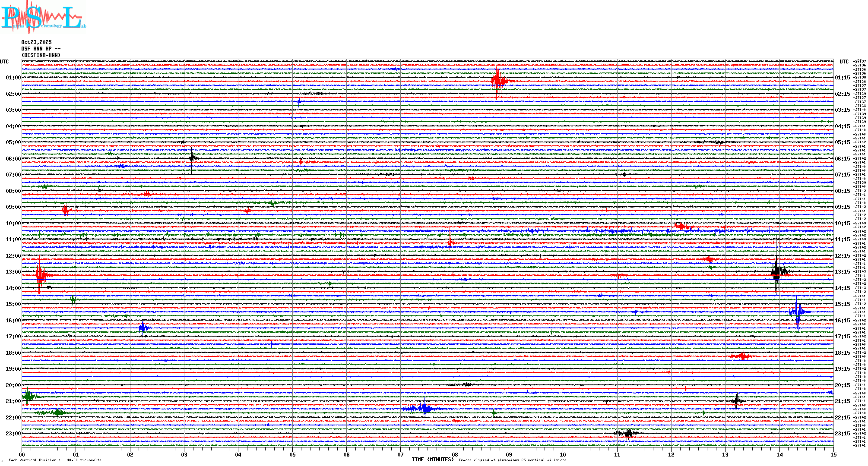
Task: Click the PSL seismology lab logo
Action: click(x=43, y=17)
